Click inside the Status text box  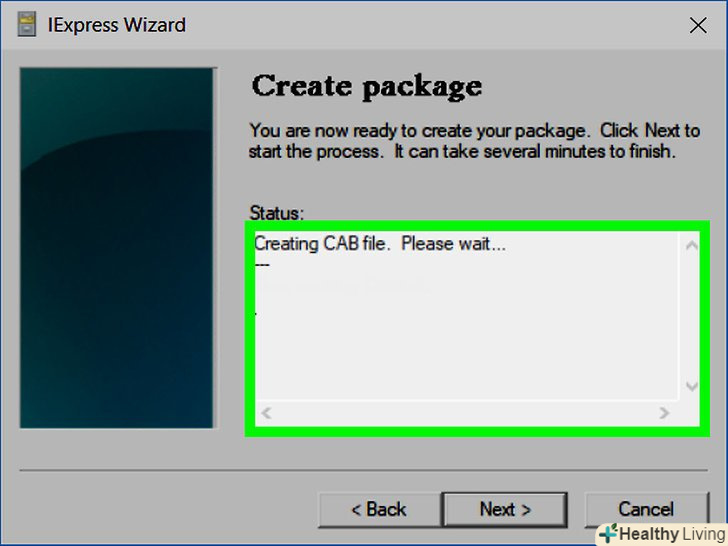coord(467,325)
